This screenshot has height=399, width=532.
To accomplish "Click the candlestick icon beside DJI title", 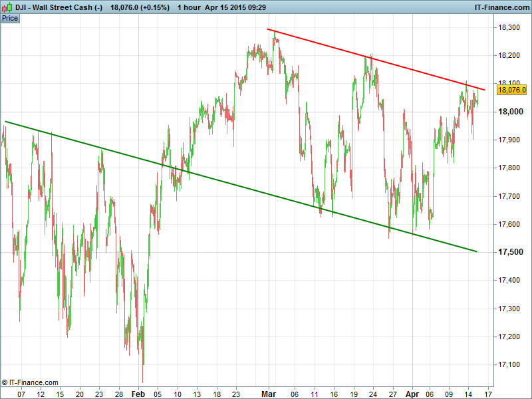I will coord(7,7).
